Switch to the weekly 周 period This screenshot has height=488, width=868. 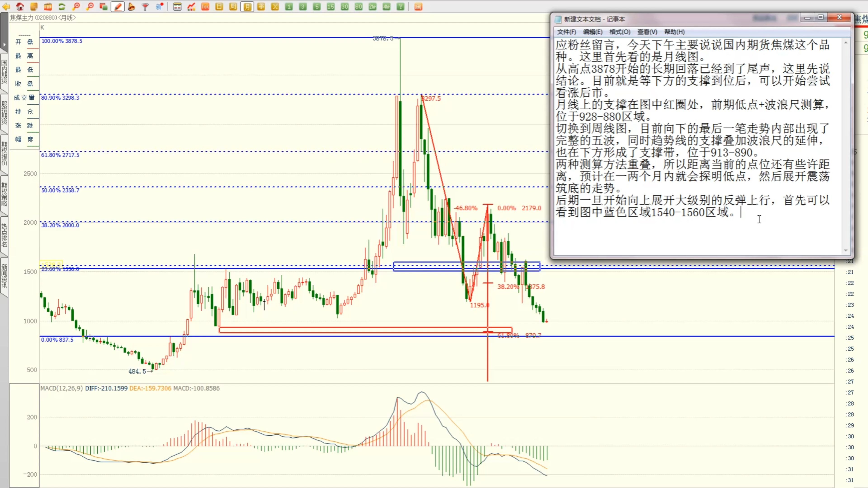(233, 6)
